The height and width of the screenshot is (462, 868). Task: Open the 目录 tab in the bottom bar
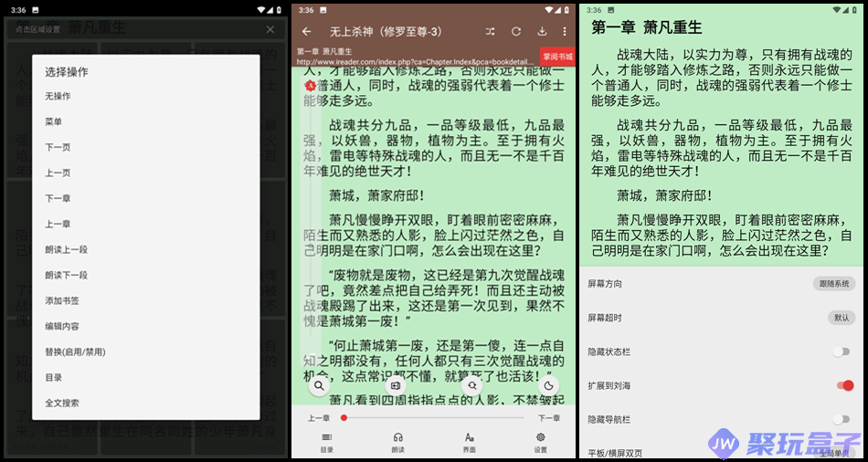pos(327,443)
